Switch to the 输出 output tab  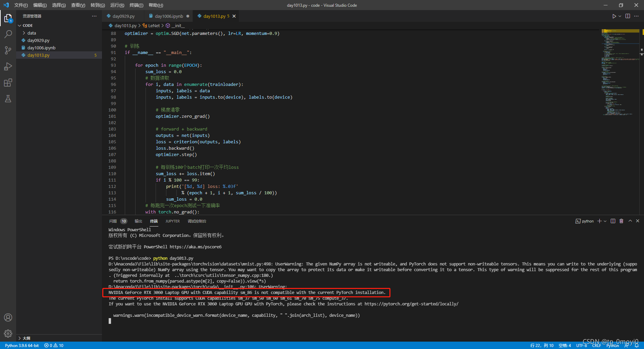[138, 221]
